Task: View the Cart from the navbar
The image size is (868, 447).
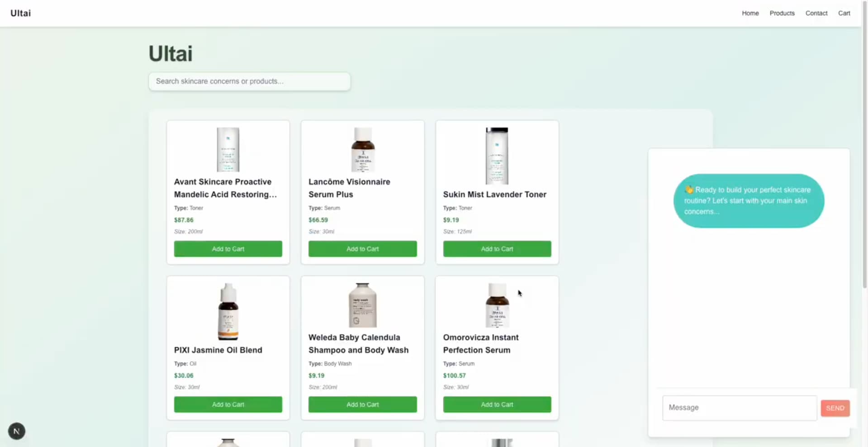Action: (844, 13)
